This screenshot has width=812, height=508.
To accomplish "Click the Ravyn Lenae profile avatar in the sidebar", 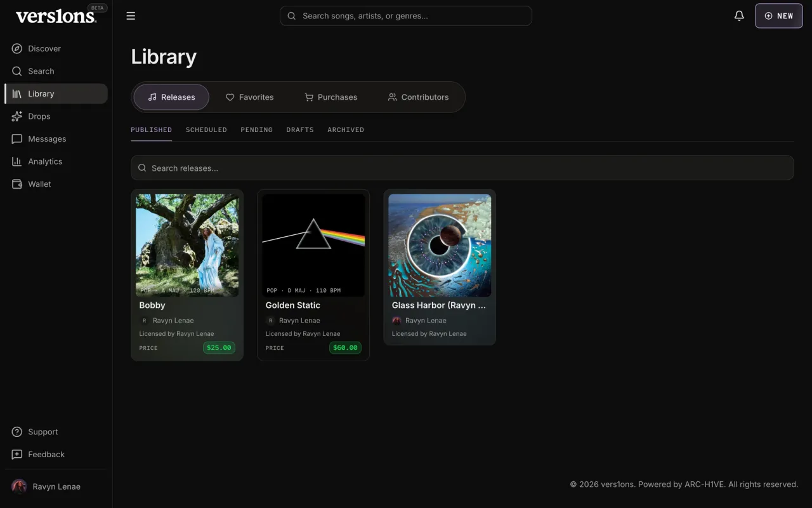I will pyautogui.click(x=19, y=486).
